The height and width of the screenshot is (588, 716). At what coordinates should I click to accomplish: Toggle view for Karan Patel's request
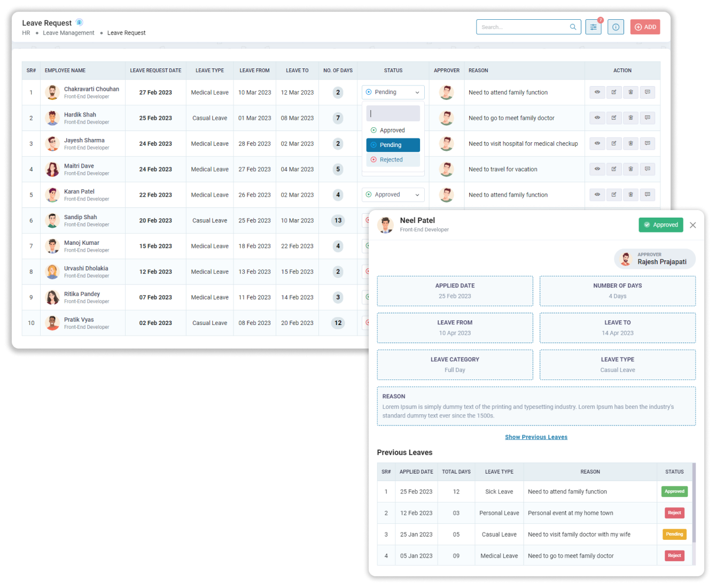coord(597,195)
